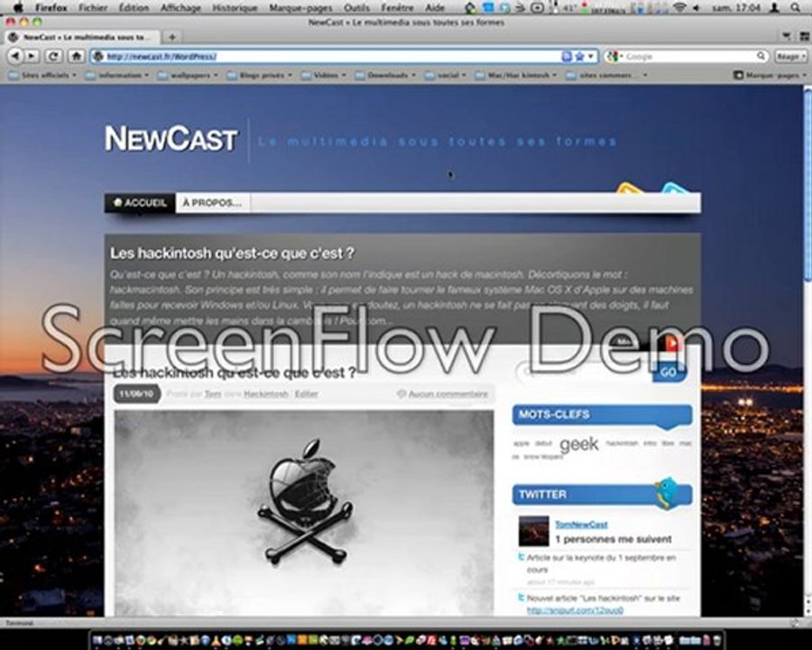The image size is (812, 650).
Task: Open the Firefox home page button
Action: pos(77,56)
